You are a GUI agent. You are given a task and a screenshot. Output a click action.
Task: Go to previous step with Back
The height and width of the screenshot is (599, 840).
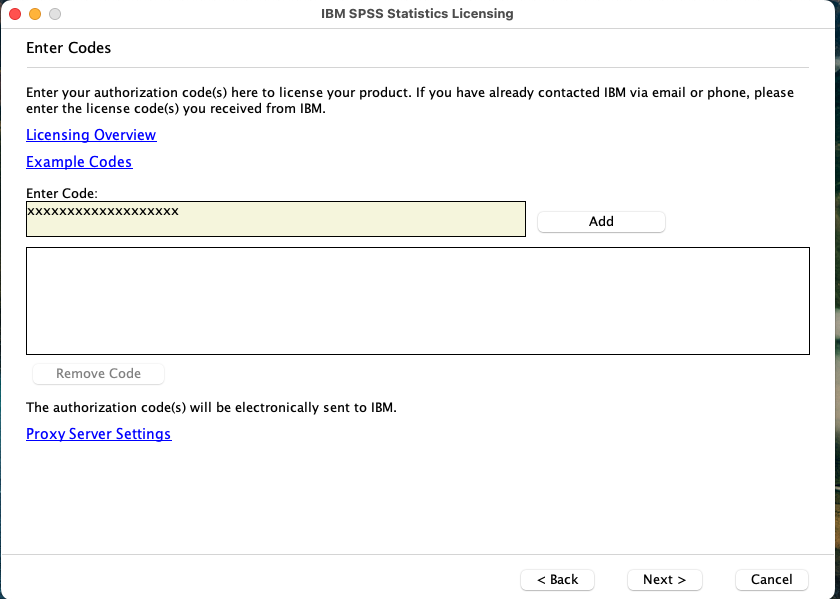point(557,580)
